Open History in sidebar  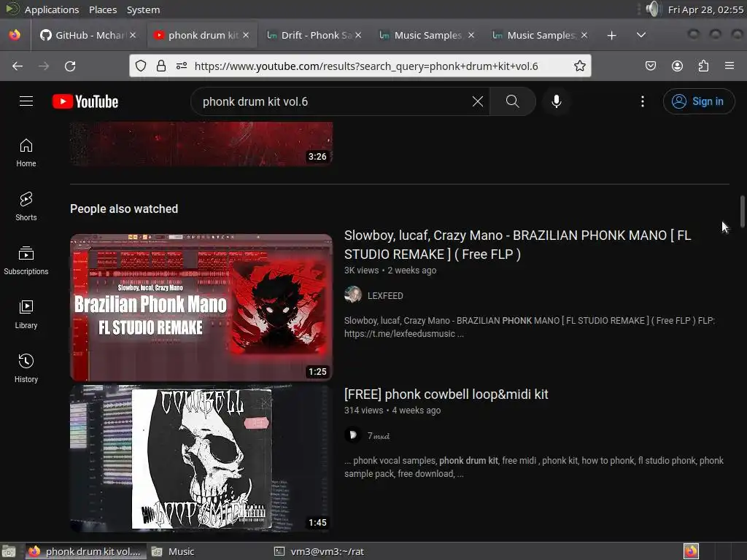pyautogui.click(x=26, y=368)
